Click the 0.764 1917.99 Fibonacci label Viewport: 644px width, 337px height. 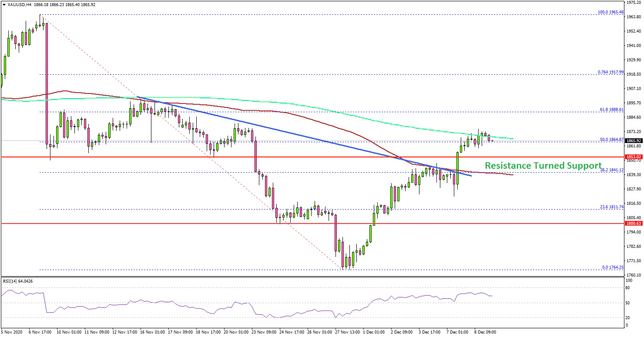[x=610, y=72]
